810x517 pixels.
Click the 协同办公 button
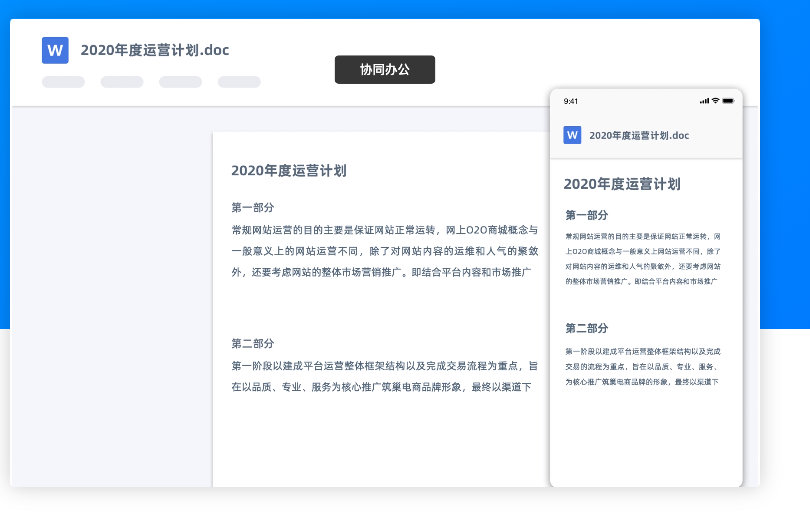tap(385, 70)
